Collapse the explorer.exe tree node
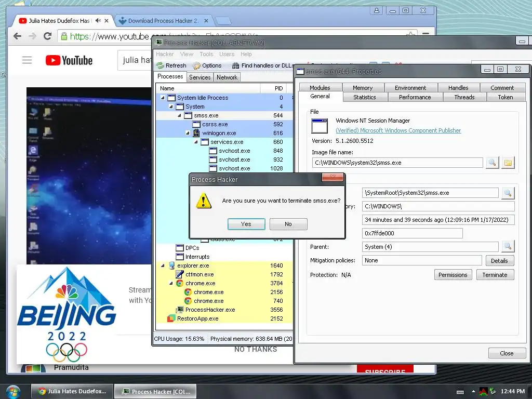 (x=163, y=265)
